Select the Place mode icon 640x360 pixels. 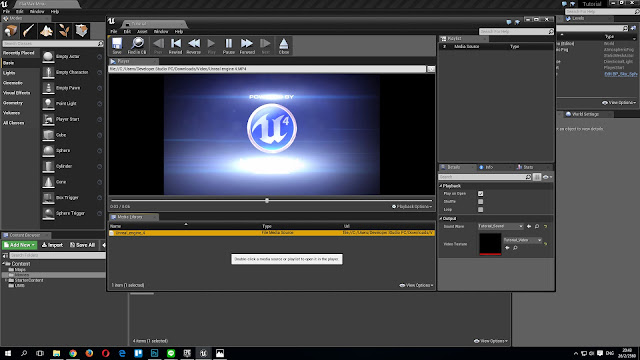pyautogui.click(x=11, y=31)
